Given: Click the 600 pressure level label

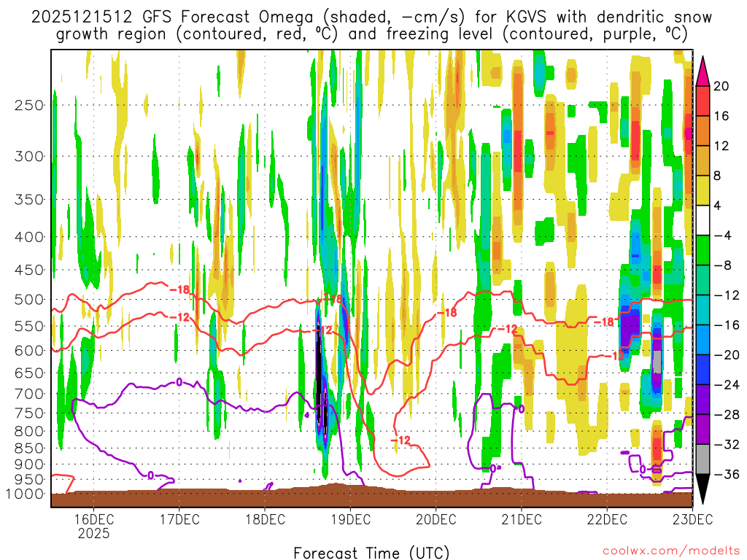Looking at the screenshot, I should (29, 351).
